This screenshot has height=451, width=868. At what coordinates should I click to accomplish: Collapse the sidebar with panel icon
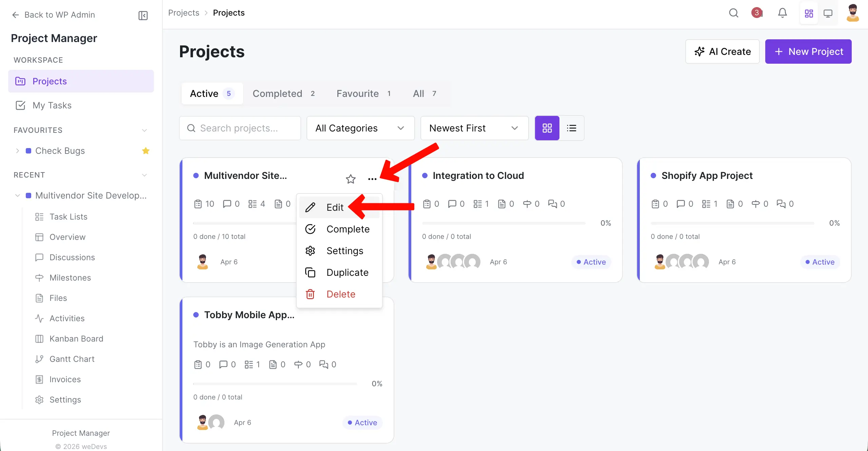point(143,15)
